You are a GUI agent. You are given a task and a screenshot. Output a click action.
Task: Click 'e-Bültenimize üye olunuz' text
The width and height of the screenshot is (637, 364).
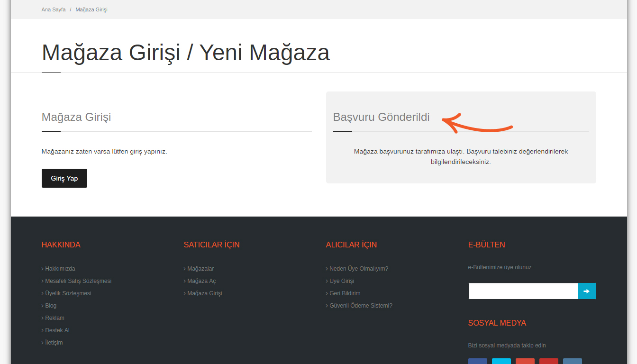pyautogui.click(x=500, y=267)
